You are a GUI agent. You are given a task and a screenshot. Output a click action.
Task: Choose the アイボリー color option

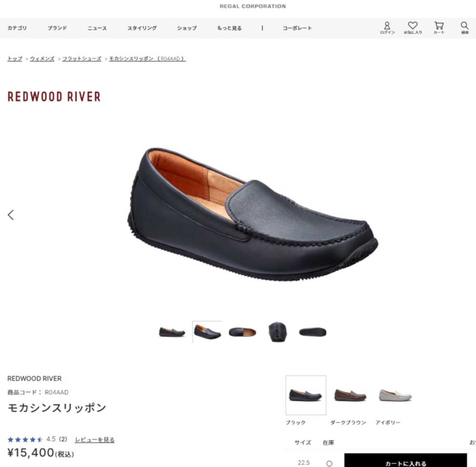click(x=395, y=396)
